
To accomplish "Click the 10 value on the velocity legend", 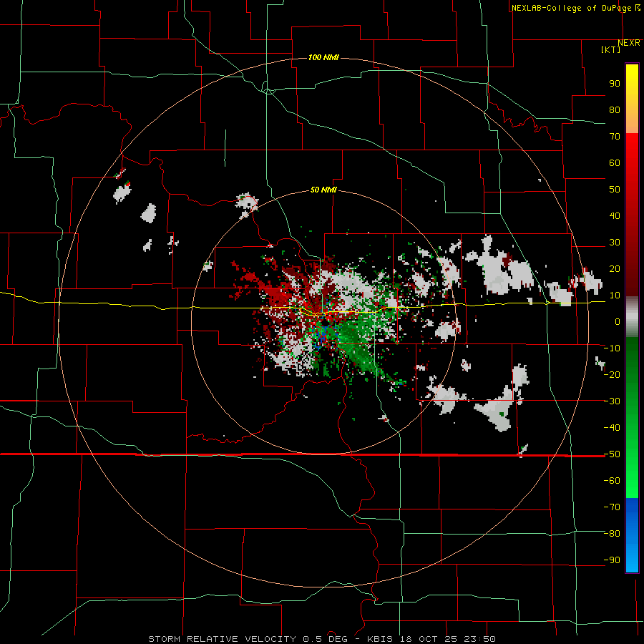I will (615, 296).
